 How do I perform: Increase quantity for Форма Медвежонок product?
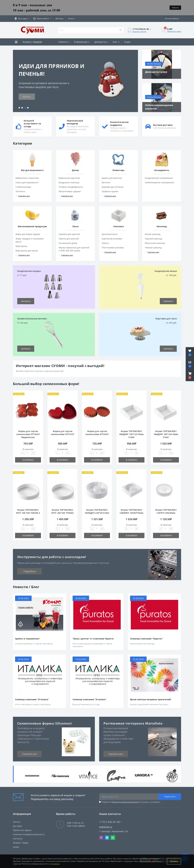click(33, 453)
